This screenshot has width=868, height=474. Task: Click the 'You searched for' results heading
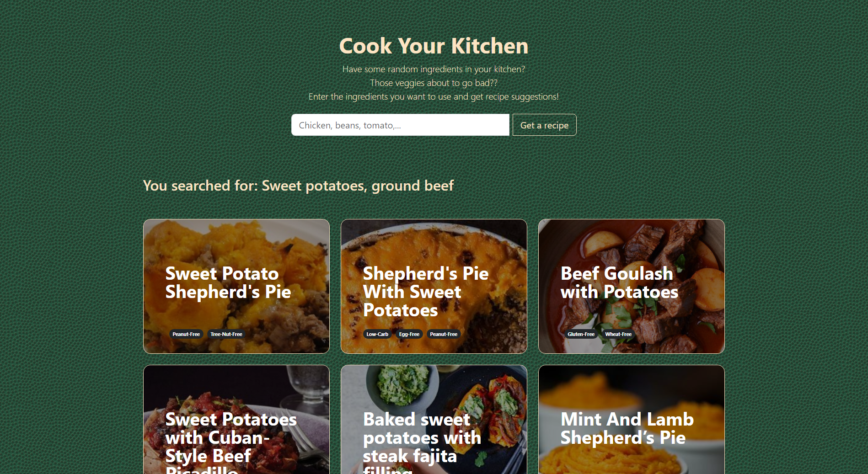click(298, 186)
